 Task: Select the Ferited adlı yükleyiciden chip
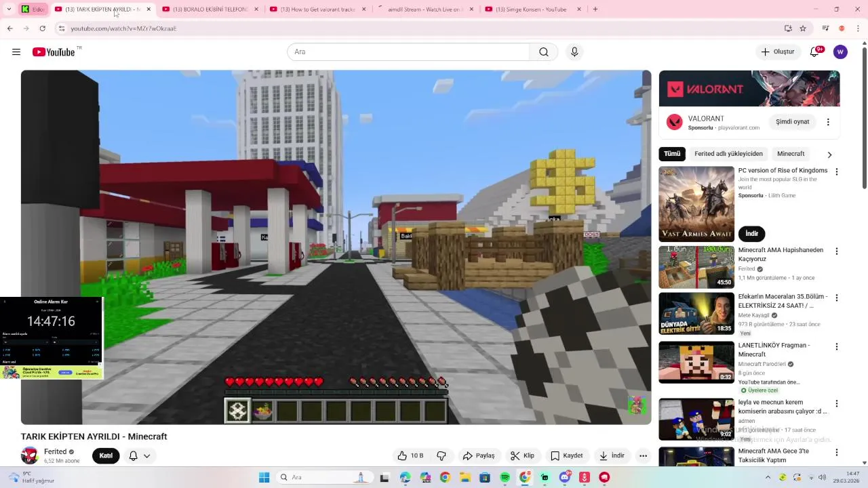point(728,154)
